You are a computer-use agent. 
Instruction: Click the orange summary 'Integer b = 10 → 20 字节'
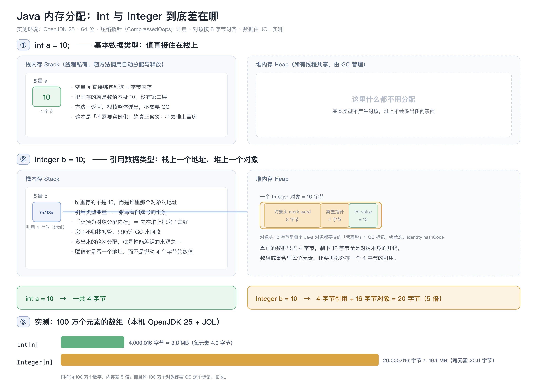tap(383, 298)
